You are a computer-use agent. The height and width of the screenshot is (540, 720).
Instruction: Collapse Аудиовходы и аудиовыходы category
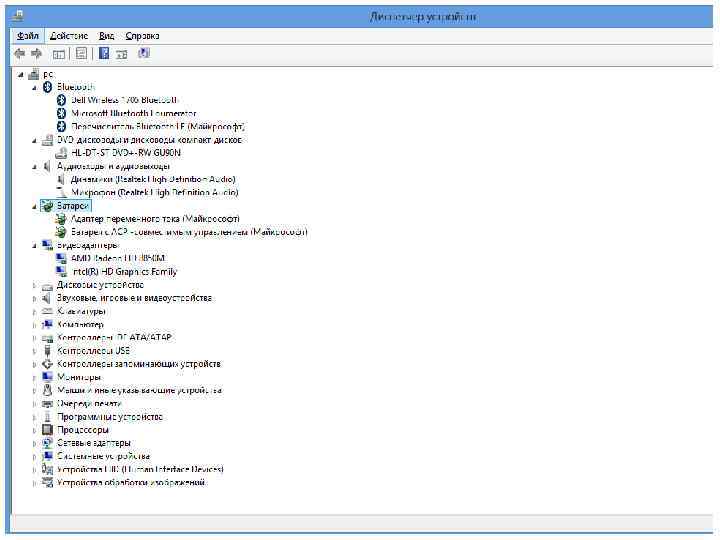(34, 167)
